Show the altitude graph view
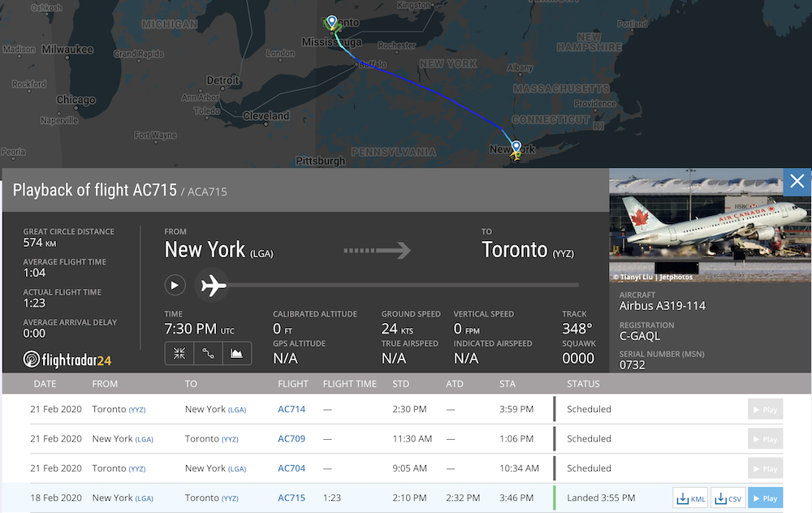 (x=237, y=353)
